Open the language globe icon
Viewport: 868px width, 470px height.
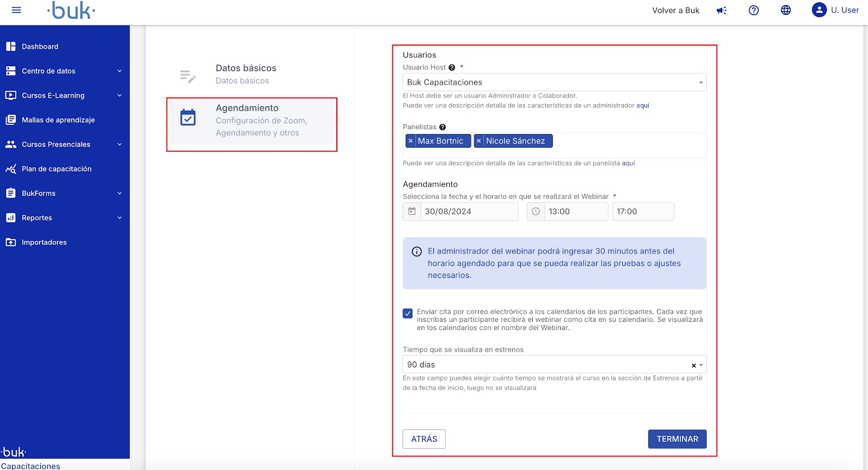tap(786, 10)
